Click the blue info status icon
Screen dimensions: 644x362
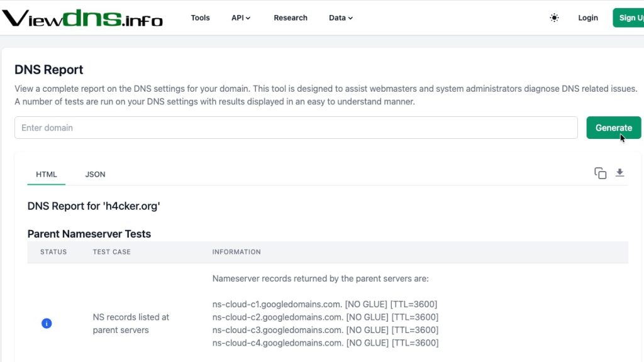(x=47, y=324)
